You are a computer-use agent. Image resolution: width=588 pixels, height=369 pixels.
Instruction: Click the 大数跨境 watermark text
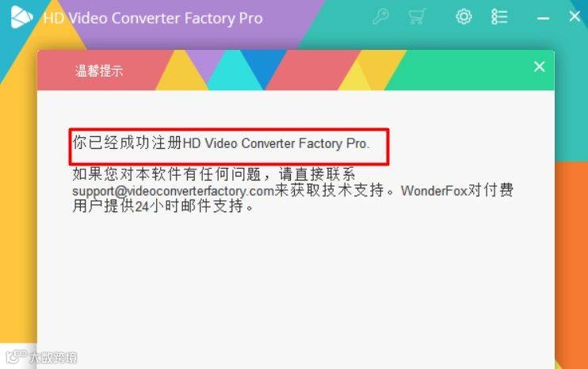coord(53,357)
